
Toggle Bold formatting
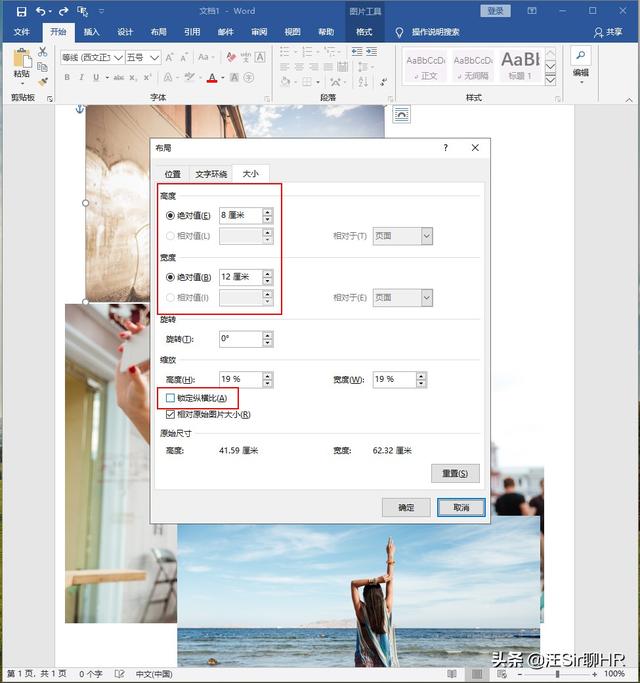pyautogui.click(x=67, y=78)
